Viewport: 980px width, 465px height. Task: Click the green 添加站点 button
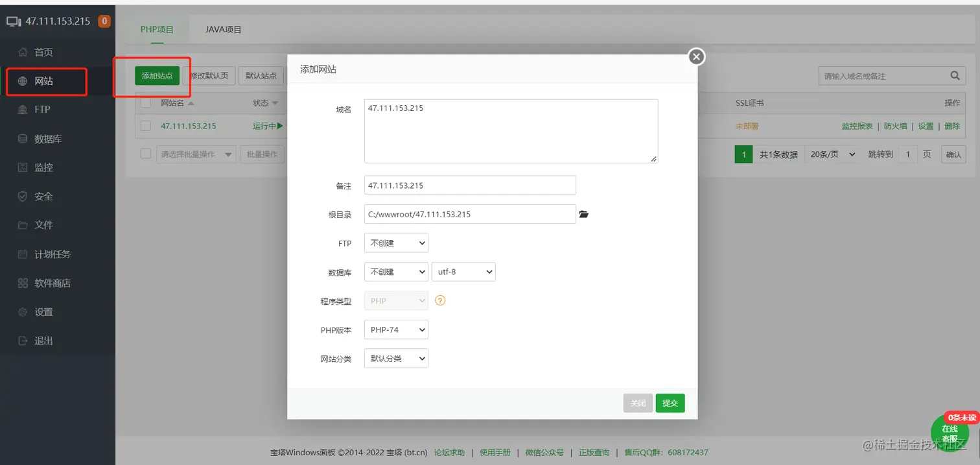tap(157, 76)
